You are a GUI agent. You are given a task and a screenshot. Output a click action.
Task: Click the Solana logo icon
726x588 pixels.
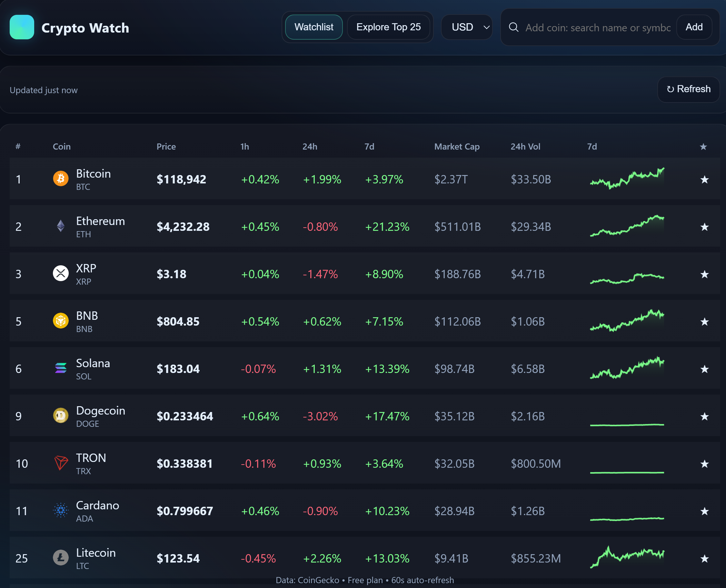(61, 368)
